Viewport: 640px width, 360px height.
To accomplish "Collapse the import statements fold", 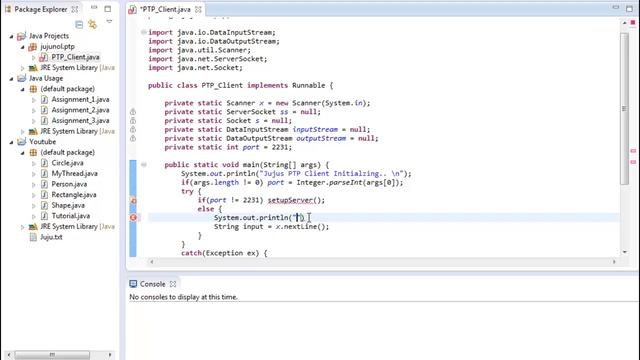I will (144, 32).
